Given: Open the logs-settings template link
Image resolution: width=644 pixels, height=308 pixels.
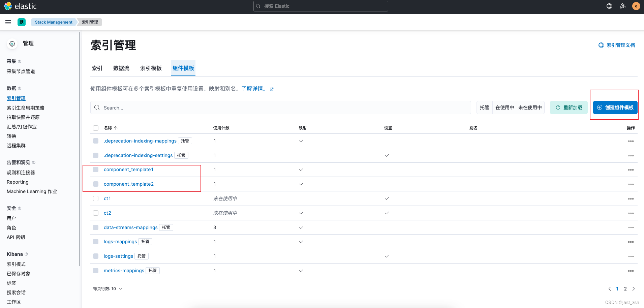Looking at the screenshot, I should pos(118,256).
